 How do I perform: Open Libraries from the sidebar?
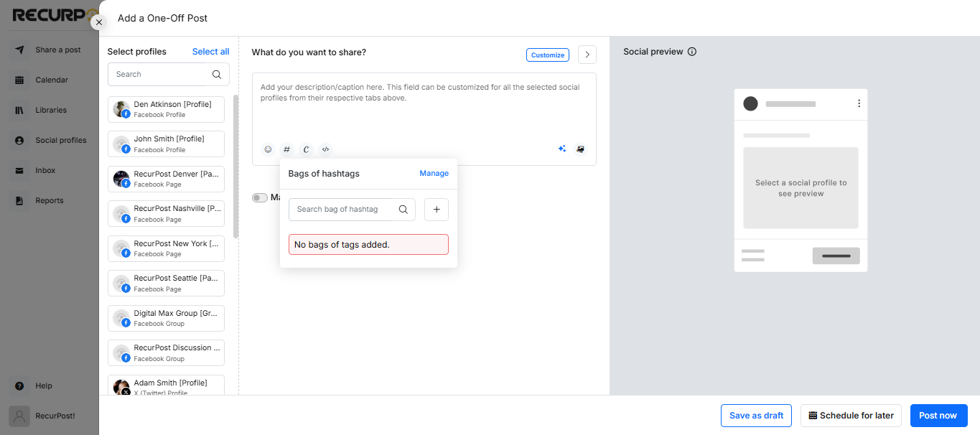(51, 111)
